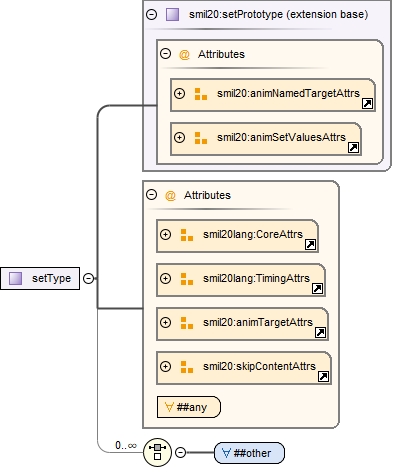393x472 pixels.
Task: Expand smil20:animSetValuesAttrs attribute group
Action: 179,137
